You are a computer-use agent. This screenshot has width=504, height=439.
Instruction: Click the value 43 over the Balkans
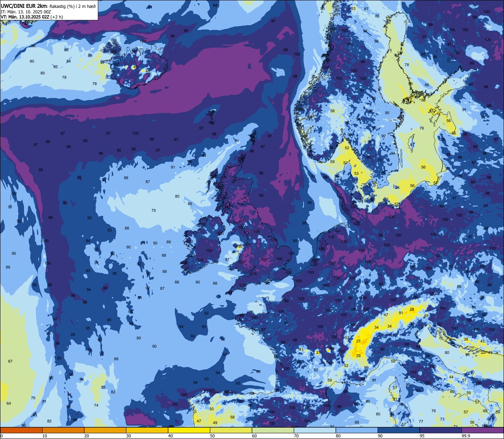[482, 341]
